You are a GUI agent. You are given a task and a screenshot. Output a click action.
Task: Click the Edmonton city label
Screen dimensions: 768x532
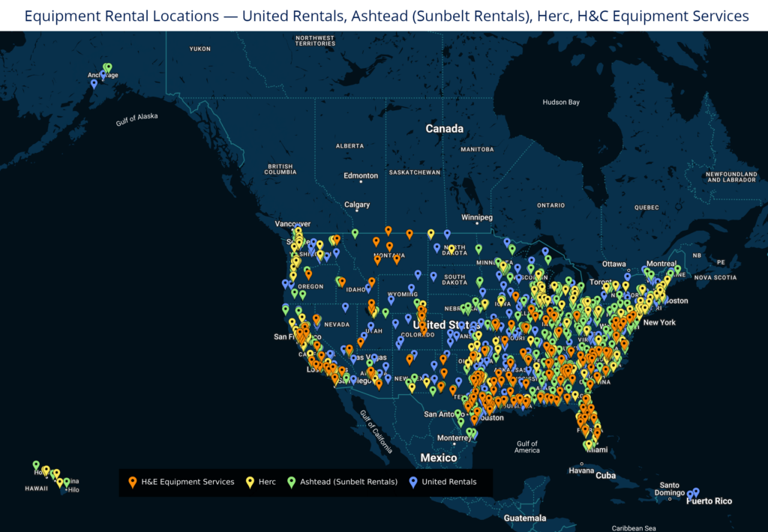click(361, 175)
